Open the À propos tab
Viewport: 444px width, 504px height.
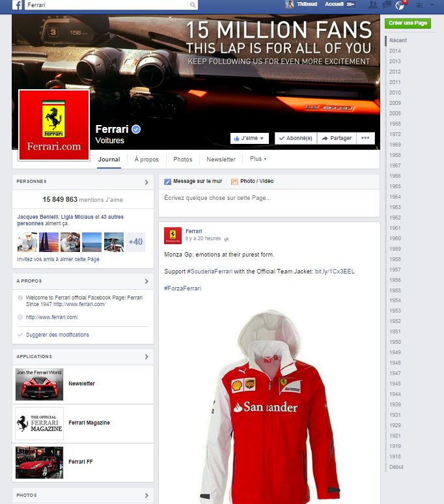click(146, 160)
